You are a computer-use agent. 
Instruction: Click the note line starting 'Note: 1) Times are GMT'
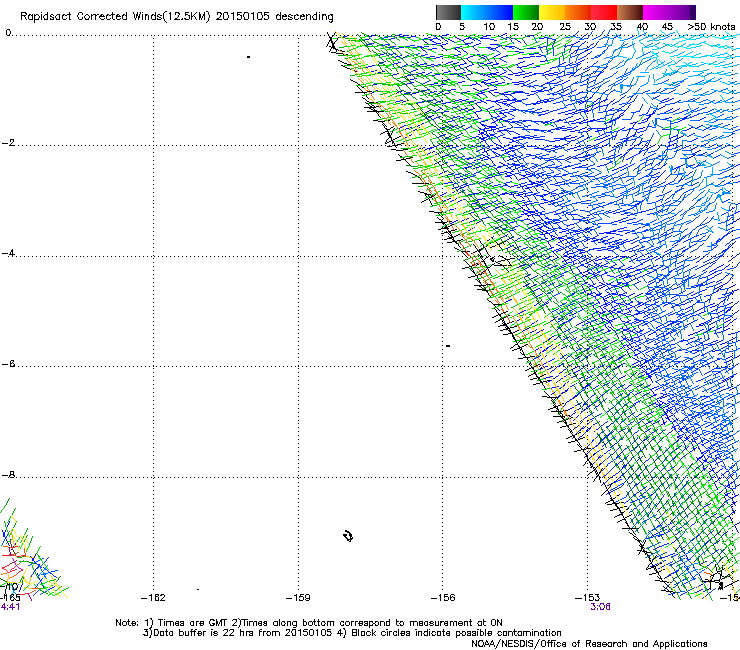click(309, 623)
